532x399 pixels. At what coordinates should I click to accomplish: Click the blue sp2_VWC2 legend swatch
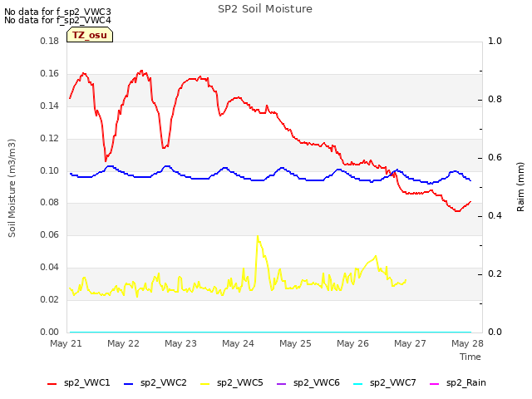point(128,384)
